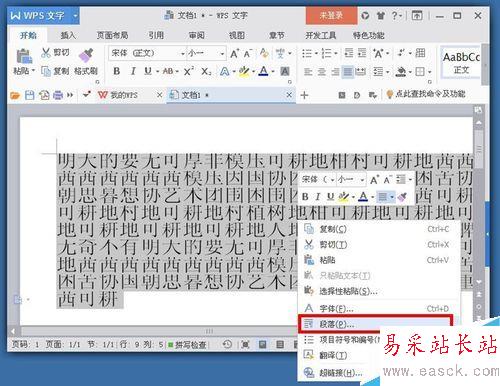Click the 未登录 login button
This screenshot has height=386, width=500.
click(x=331, y=15)
